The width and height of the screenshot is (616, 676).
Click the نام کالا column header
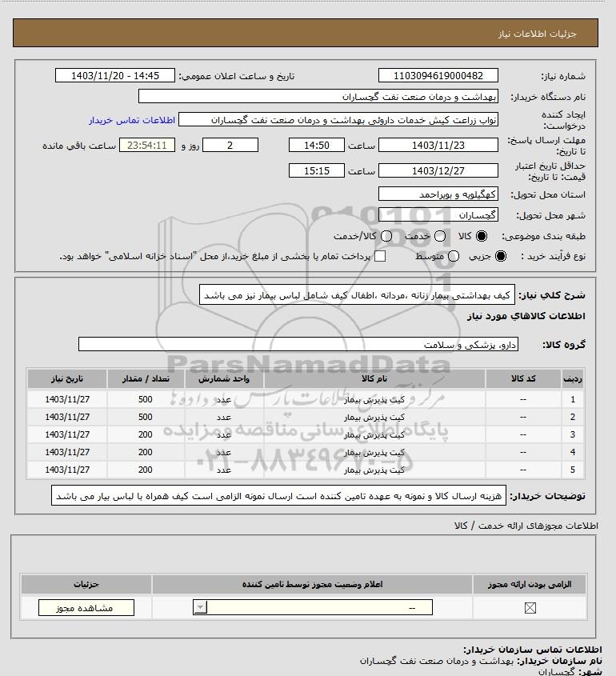(374, 378)
